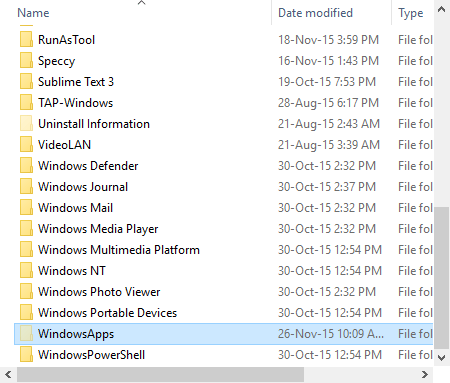
Task: Select the WindowsPowerShell folder name
Action: pyautogui.click(x=91, y=355)
